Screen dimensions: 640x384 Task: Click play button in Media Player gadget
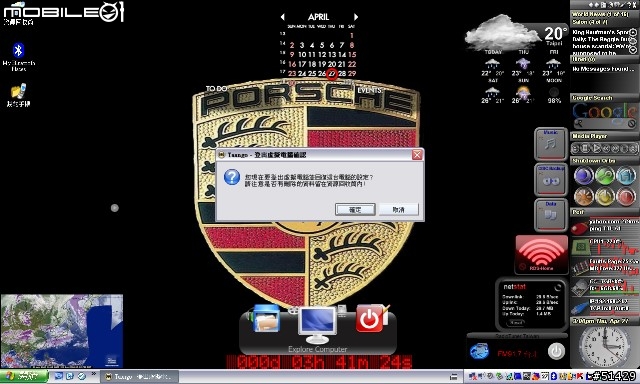click(596, 149)
